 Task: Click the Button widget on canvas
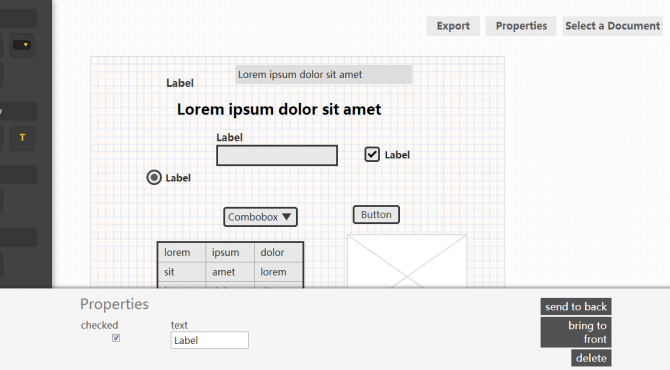pos(376,214)
